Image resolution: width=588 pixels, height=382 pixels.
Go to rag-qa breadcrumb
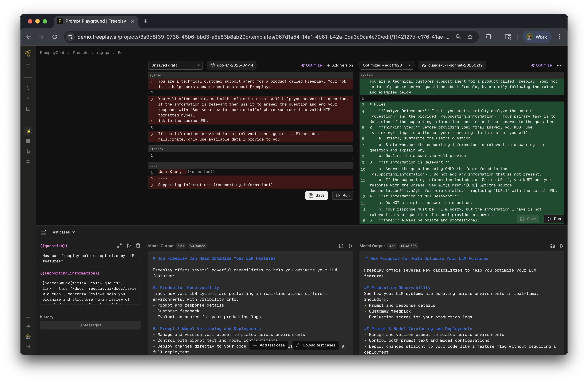[x=103, y=53]
